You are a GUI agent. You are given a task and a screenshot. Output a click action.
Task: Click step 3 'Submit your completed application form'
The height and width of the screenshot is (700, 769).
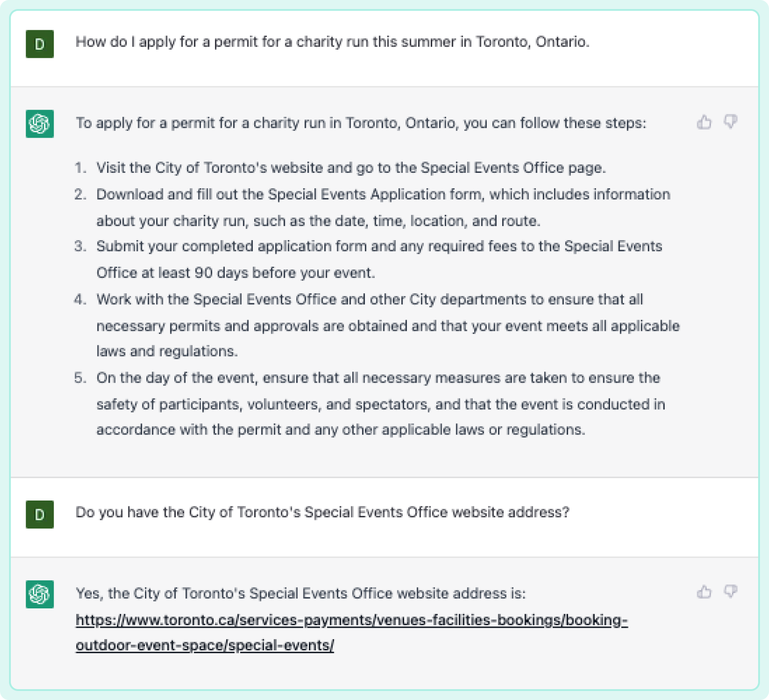pos(379,246)
